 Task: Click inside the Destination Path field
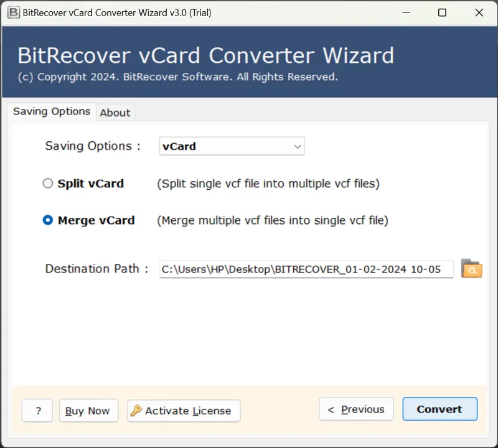(306, 269)
